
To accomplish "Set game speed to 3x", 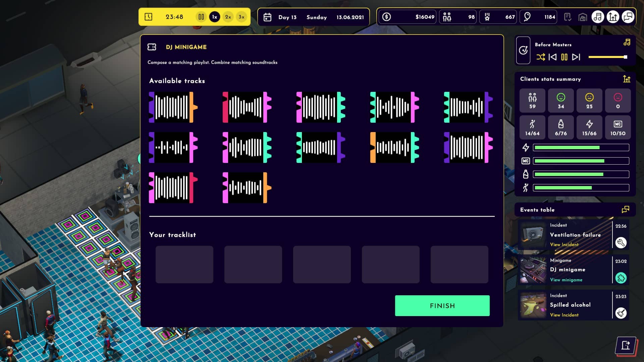I will coord(241,17).
